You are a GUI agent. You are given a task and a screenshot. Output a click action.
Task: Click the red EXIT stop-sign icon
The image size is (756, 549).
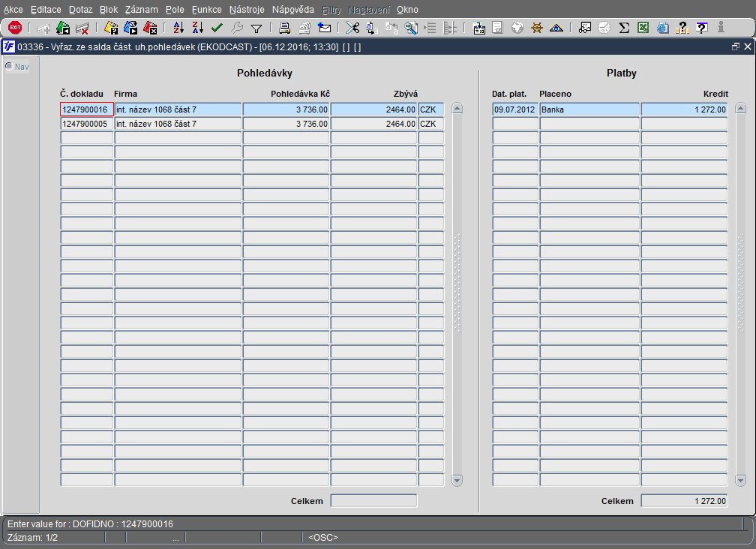pyautogui.click(x=15, y=28)
